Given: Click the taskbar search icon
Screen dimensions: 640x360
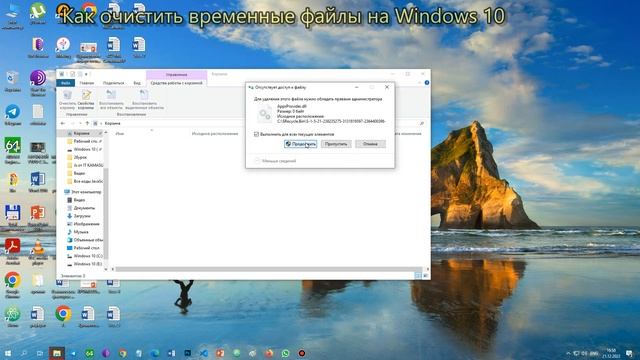Looking at the screenshot, I should [24, 353].
